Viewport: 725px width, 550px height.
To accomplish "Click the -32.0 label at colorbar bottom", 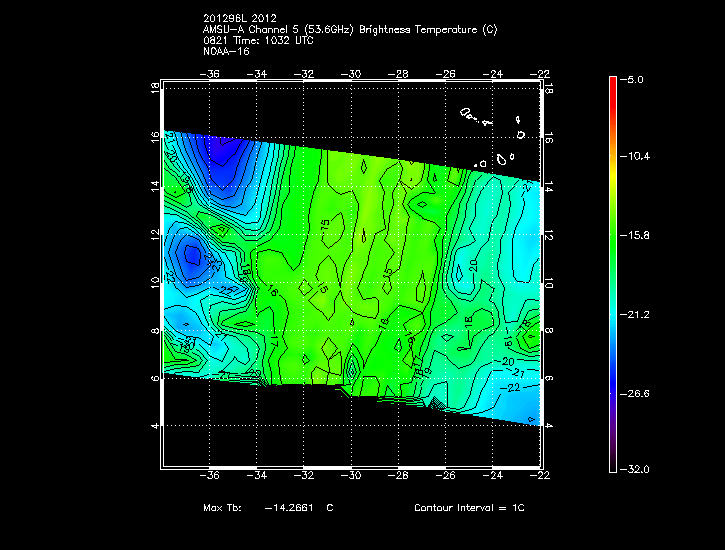I will point(635,468).
